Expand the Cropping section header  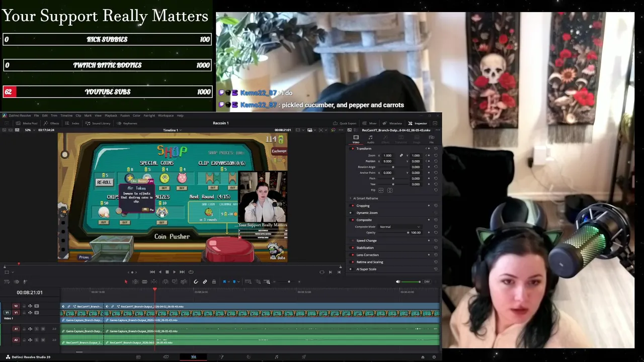click(363, 206)
